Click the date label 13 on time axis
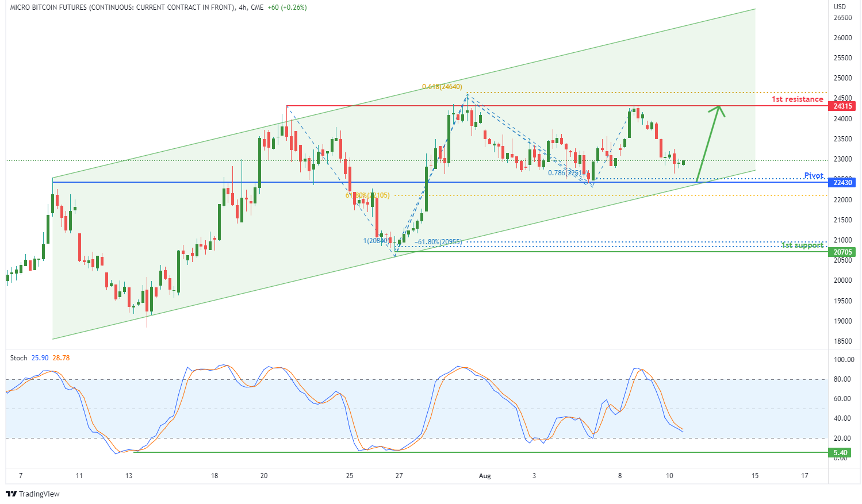Viewport: 862px width, 504px height. tap(129, 476)
